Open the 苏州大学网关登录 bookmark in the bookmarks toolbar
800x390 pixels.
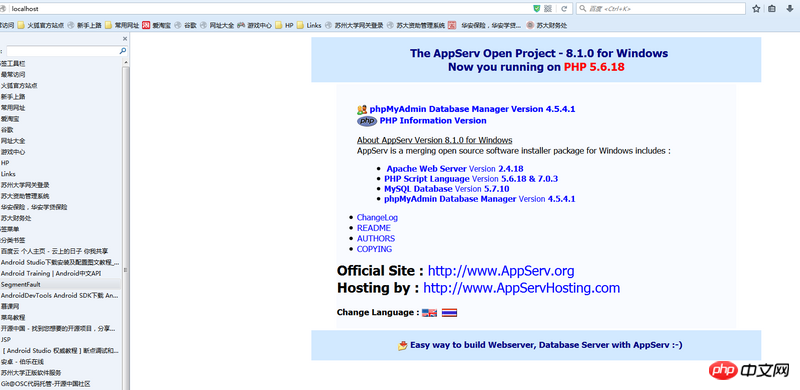pyautogui.click(x=355, y=25)
